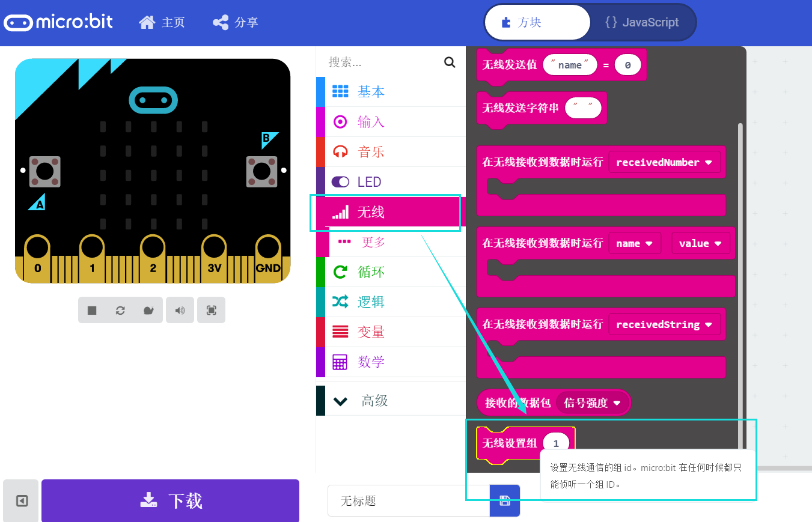The image size is (812, 522).
Task: Restart the simulator
Action: (120, 310)
